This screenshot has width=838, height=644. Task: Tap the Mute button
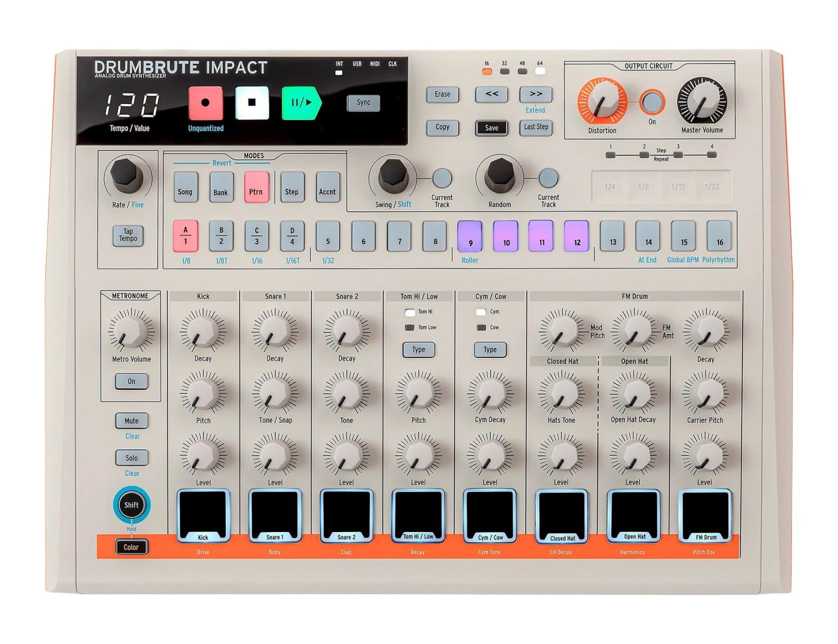131,421
